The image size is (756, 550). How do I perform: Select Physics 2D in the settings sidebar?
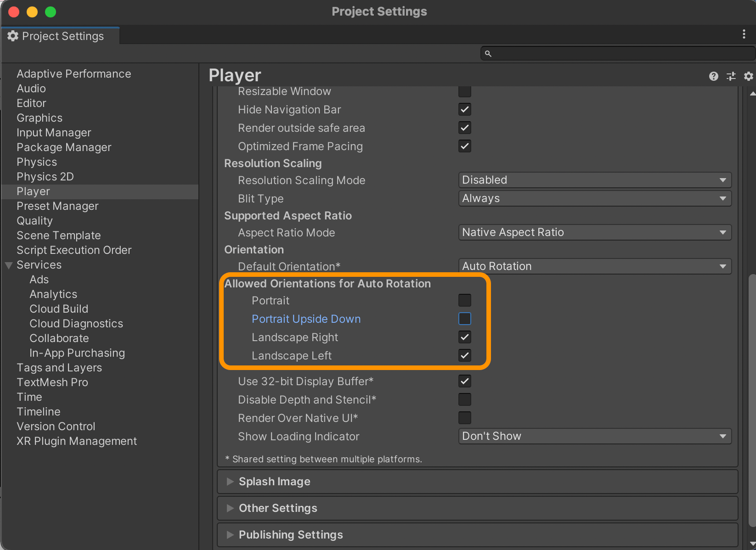pos(45,176)
